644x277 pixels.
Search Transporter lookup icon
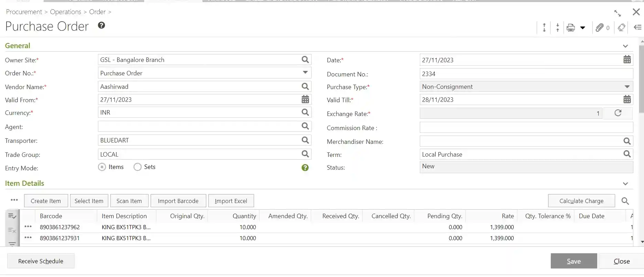click(x=305, y=140)
